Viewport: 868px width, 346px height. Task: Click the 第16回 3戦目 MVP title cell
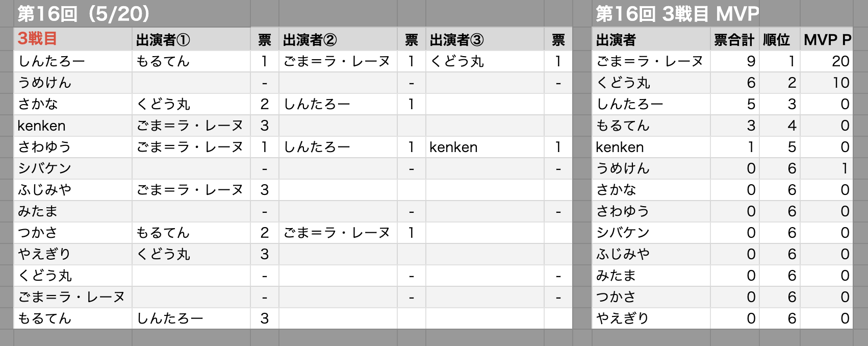[677, 13]
